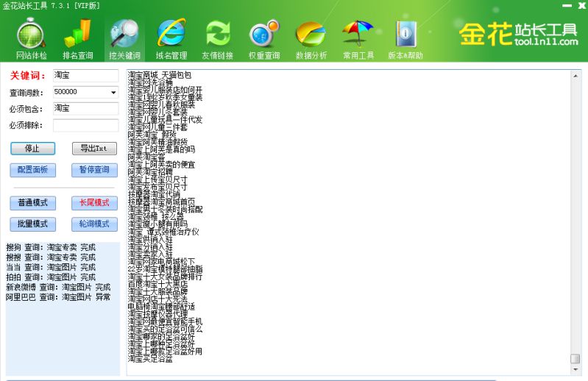Screen dimensions: 588x381
Task: Select result 淘宝婴儿服装店如何开
Action: (165, 90)
